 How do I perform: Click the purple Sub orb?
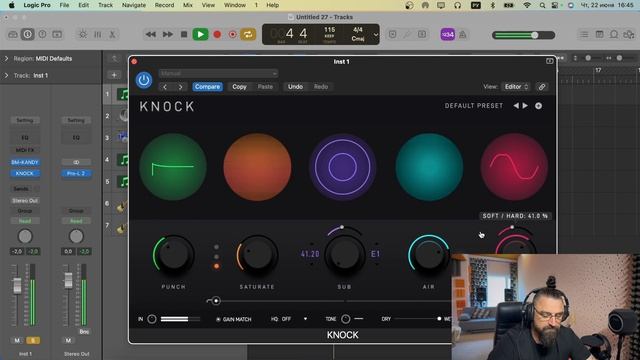343,167
